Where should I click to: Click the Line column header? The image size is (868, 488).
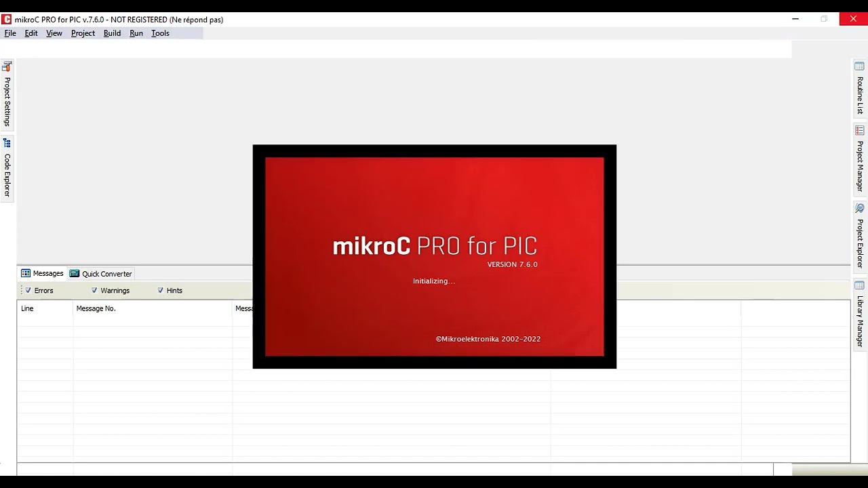point(45,308)
